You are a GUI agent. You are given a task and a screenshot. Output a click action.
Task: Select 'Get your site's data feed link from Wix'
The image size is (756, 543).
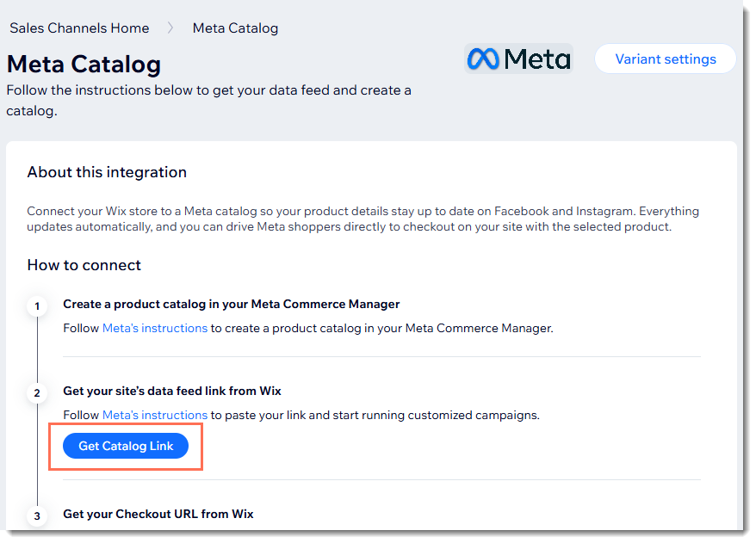click(x=172, y=391)
